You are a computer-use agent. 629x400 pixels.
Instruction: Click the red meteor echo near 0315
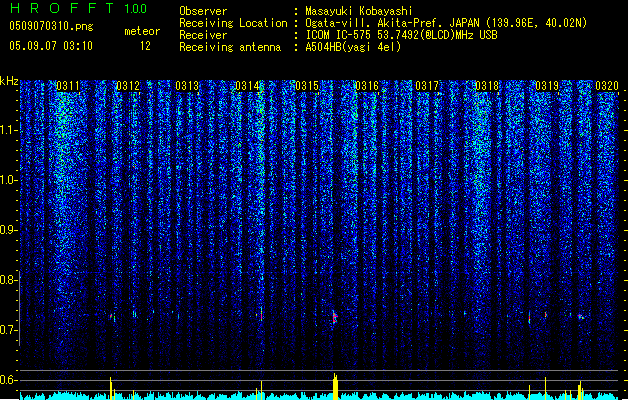tap(335, 318)
